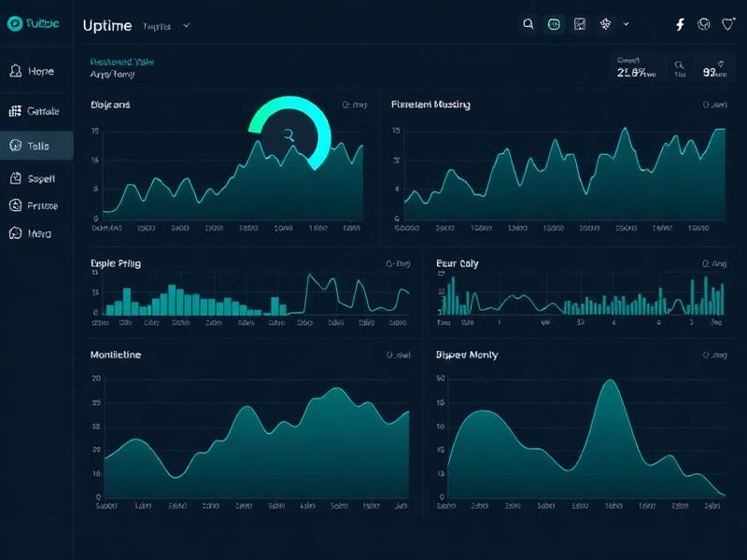Click the lightning bolt icon
747x560 pixels.
pos(681,24)
